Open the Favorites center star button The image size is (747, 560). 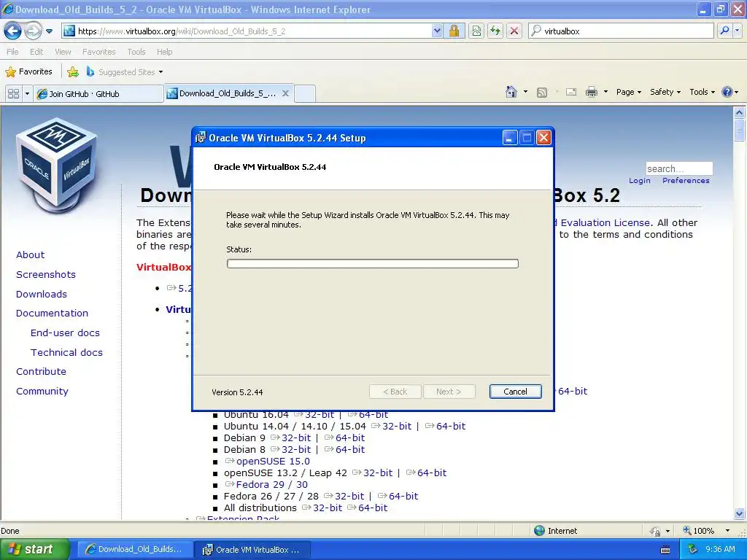28,72
